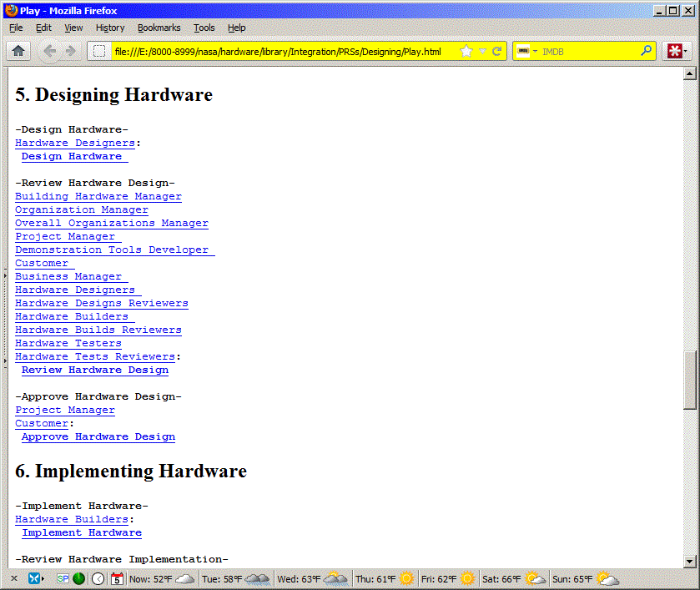The width and height of the screenshot is (700, 590).
Task: Click the scrollbar down arrow
Action: pyautogui.click(x=689, y=561)
